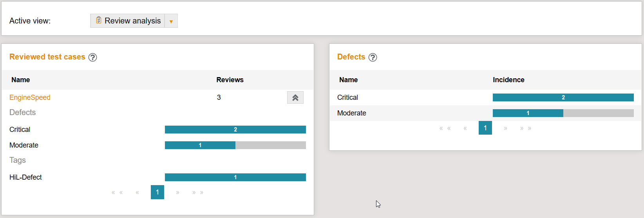Go to page 1 in Defects panel
This screenshot has width=644, height=218.
[x=485, y=128]
